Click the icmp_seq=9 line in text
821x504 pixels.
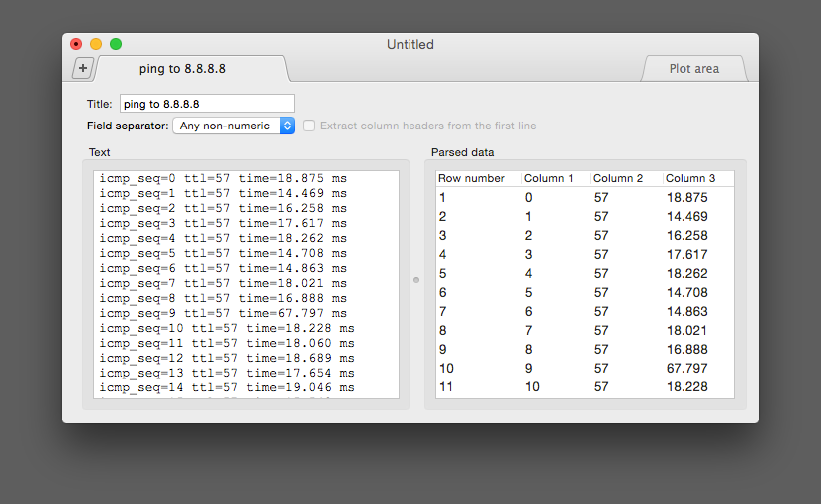223,313
